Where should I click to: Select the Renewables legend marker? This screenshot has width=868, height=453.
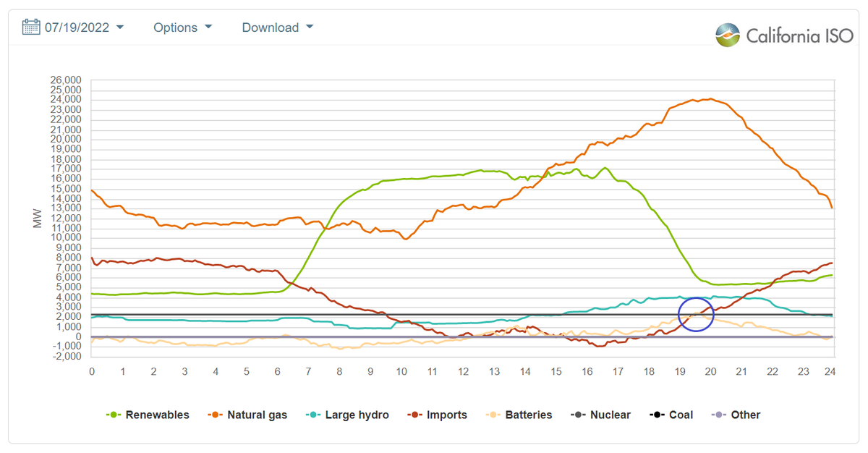coord(113,414)
